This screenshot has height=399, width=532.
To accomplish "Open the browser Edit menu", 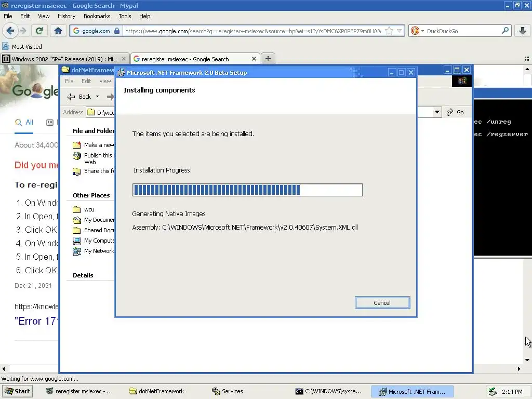I will tap(25, 16).
